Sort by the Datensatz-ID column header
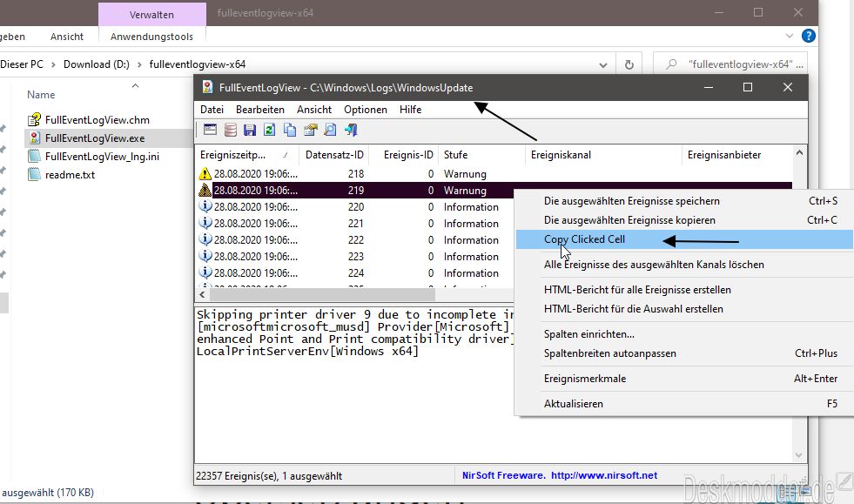Screen dimensions: 854x504 [x=334, y=155]
